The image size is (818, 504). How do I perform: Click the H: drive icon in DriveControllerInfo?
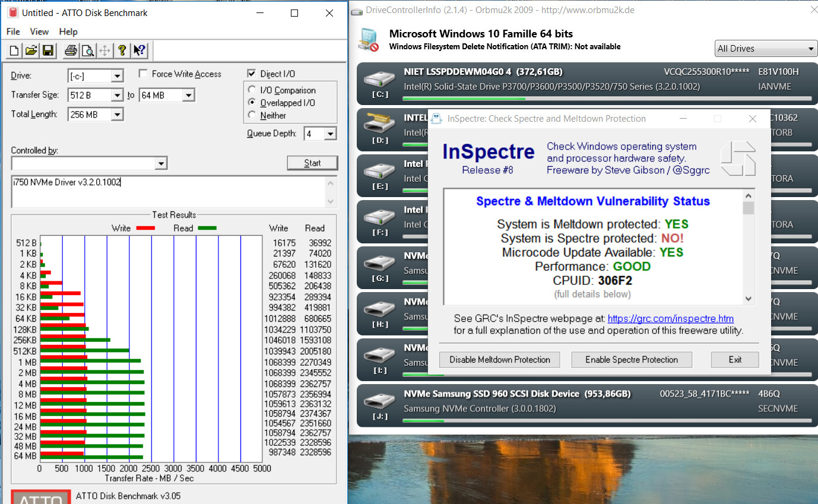(379, 309)
